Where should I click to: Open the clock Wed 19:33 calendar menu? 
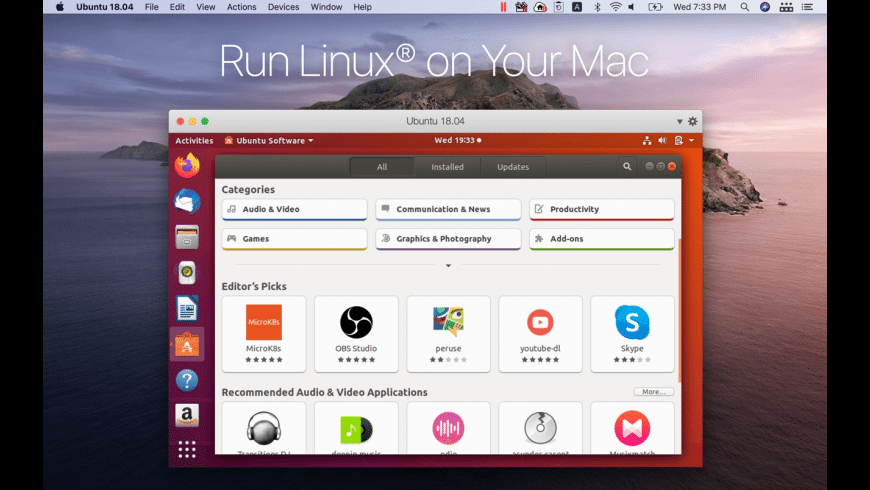(x=458, y=140)
